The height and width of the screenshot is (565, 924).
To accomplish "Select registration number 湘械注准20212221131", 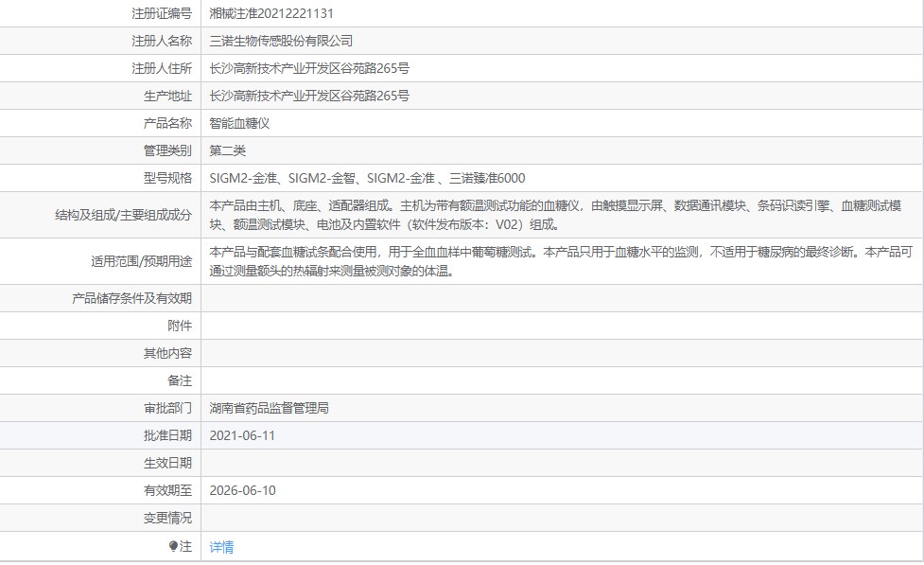I will tap(271, 13).
